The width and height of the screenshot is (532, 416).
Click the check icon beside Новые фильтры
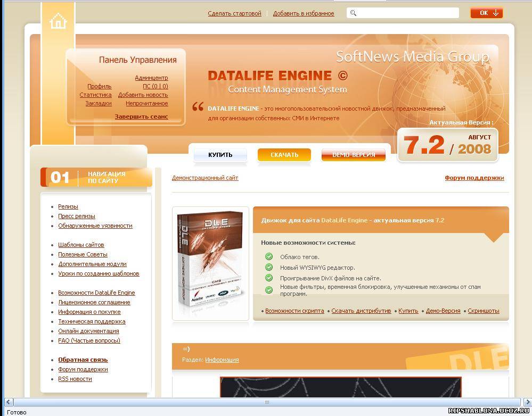click(269, 290)
